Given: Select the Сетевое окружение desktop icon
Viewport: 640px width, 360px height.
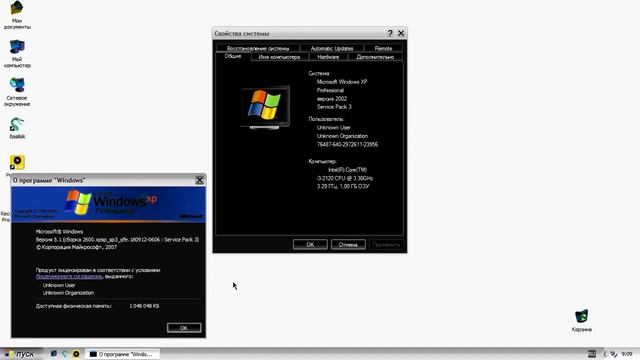Looking at the screenshot, I should (x=17, y=92).
